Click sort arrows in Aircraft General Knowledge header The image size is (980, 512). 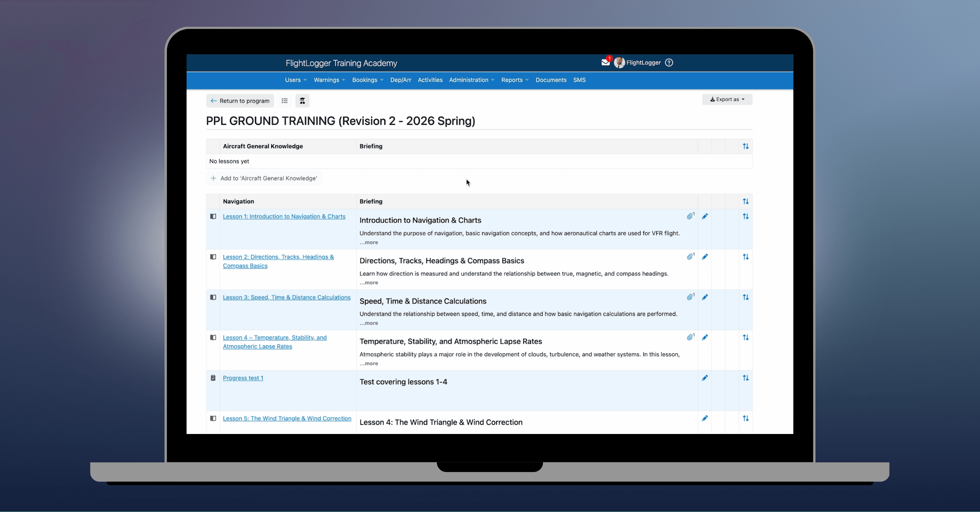point(746,146)
